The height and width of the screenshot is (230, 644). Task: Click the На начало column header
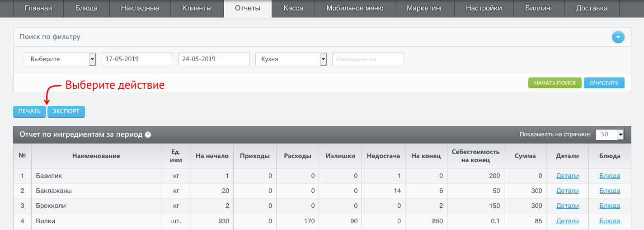[212, 156]
